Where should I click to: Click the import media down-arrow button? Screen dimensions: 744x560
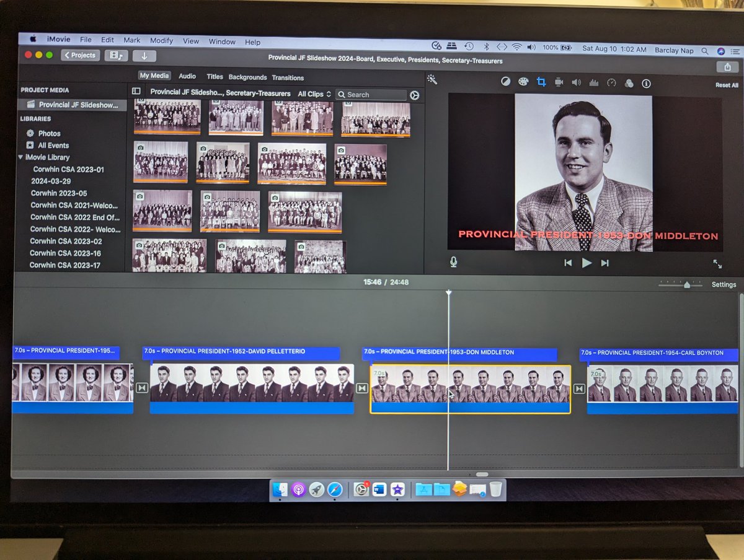144,56
